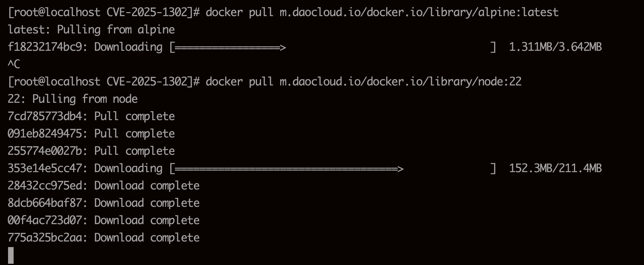644x265 pixels.
Task: Select layer ID 255774e0027b
Action: point(45,151)
